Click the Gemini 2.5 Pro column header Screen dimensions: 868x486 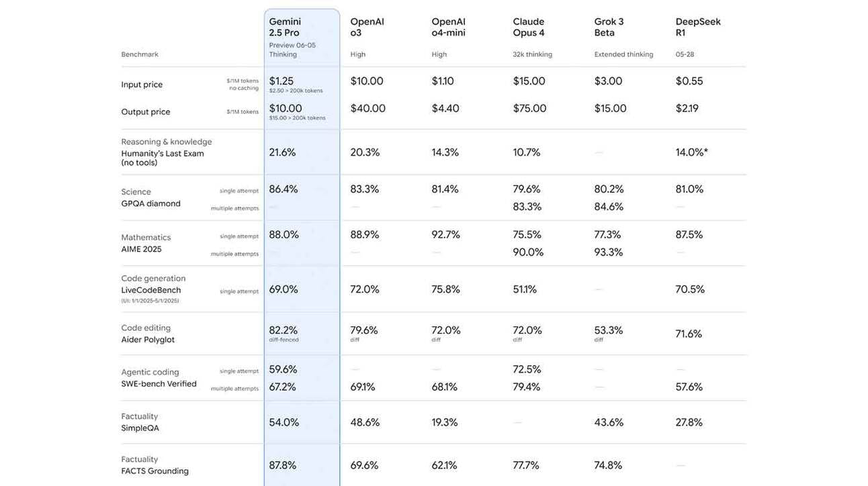285,27
